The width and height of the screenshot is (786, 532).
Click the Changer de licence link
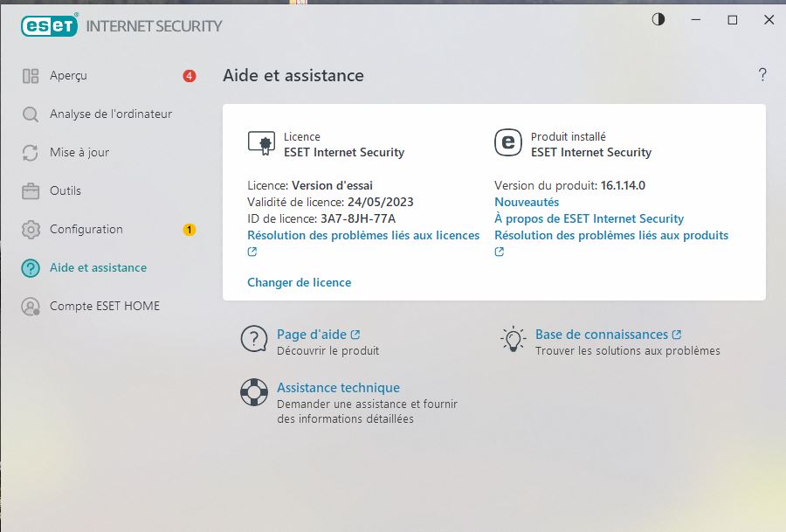coord(300,282)
